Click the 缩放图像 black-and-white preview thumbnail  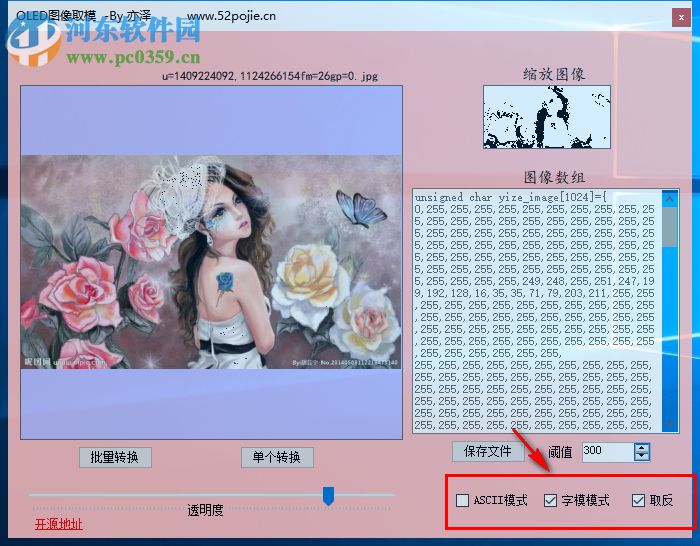tap(547, 117)
